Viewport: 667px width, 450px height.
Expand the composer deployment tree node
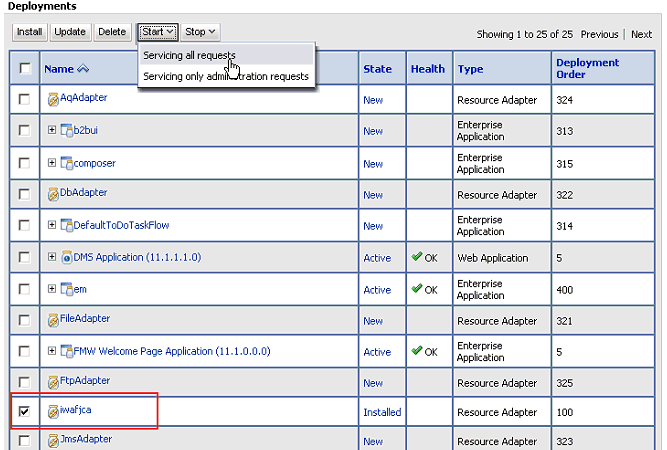(51, 162)
